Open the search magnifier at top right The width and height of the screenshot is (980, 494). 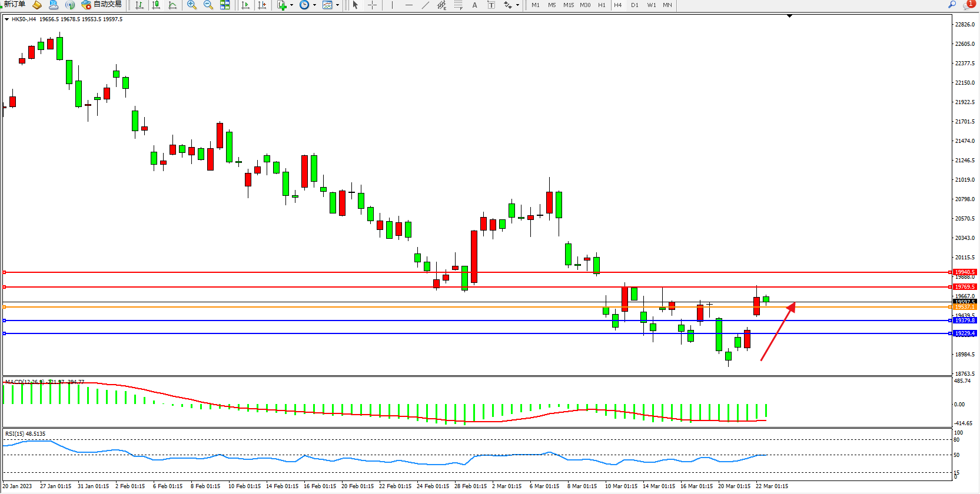(x=952, y=5)
